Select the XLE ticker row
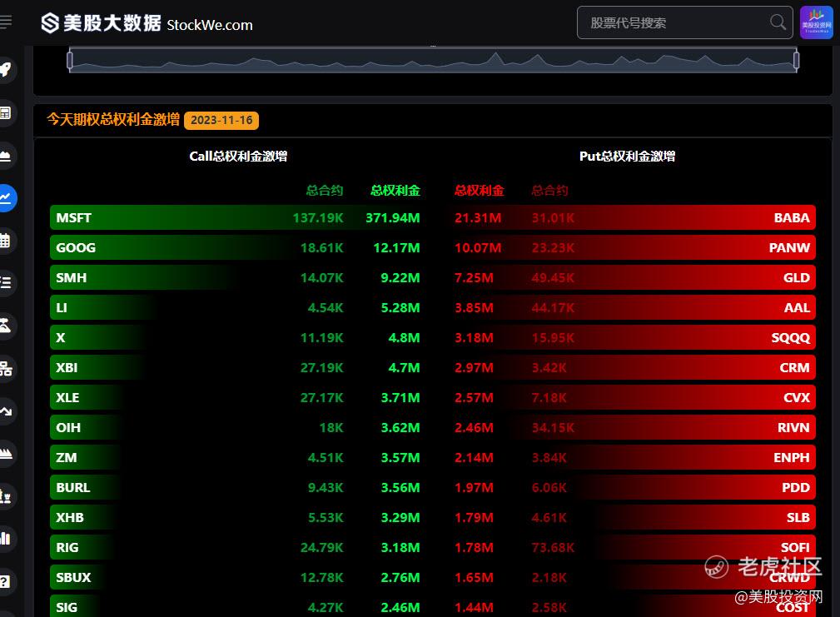 pos(236,397)
